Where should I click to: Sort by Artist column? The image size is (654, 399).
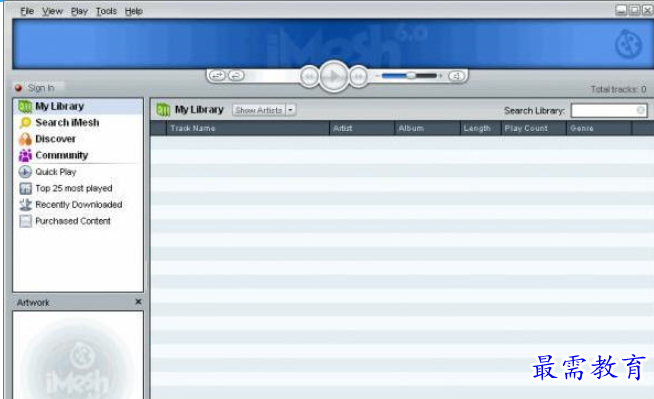click(x=362, y=128)
